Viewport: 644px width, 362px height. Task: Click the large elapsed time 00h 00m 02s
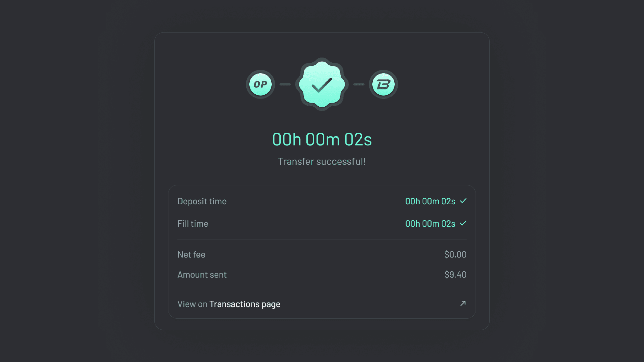pyautogui.click(x=322, y=139)
